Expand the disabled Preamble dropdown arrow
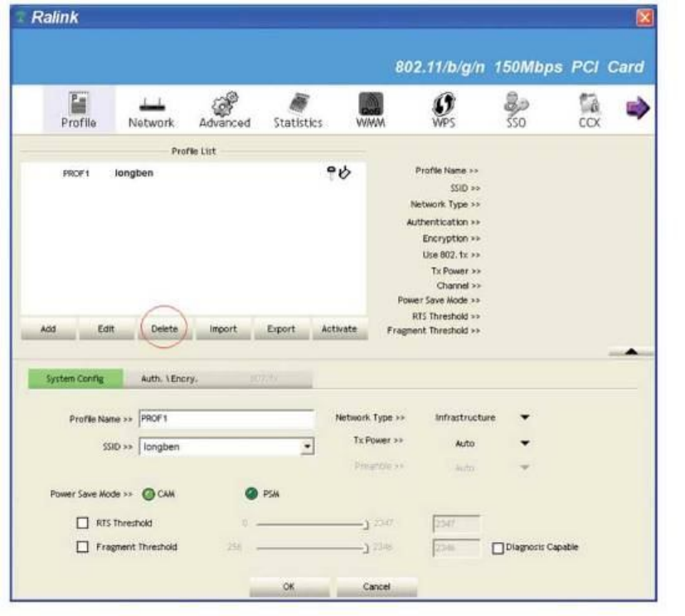The height and width of the screenshot is (616, 685). pyautogui.click(x=525, y=468)
